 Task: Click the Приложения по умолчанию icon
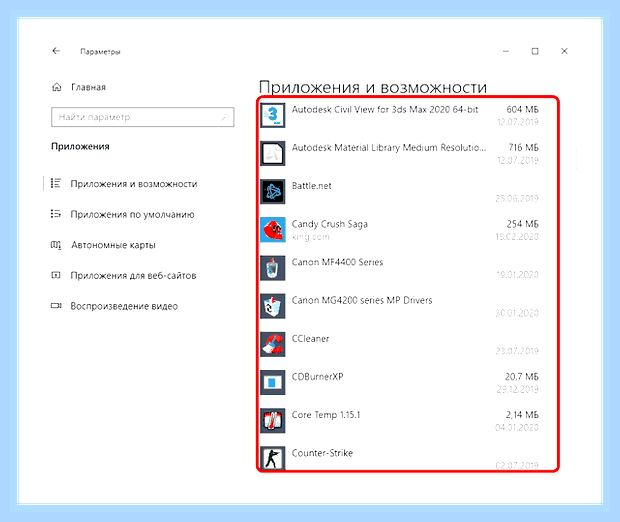click(56, 214)
